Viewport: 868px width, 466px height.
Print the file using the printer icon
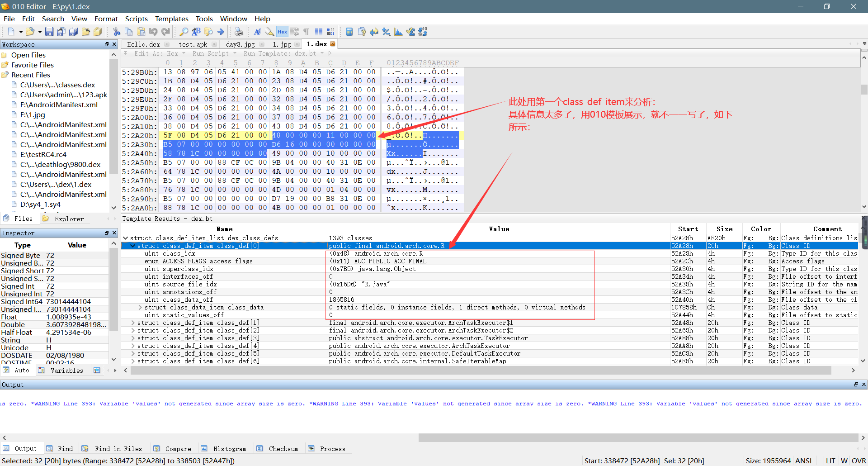click(x=239, y=32)
